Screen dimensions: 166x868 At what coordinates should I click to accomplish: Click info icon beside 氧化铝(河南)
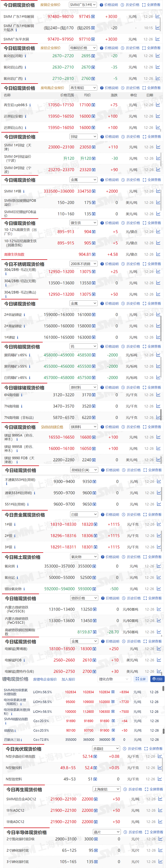[25, 56]
